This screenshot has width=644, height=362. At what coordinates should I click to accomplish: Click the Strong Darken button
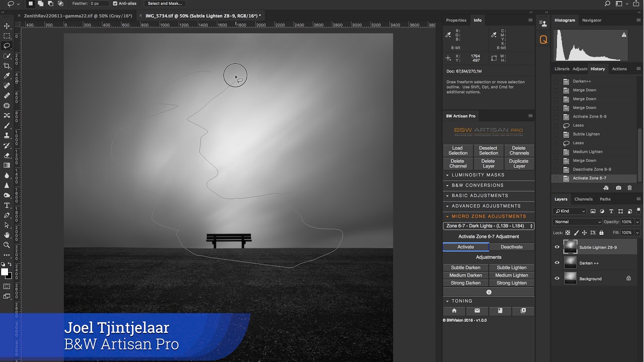click(465, 283)
